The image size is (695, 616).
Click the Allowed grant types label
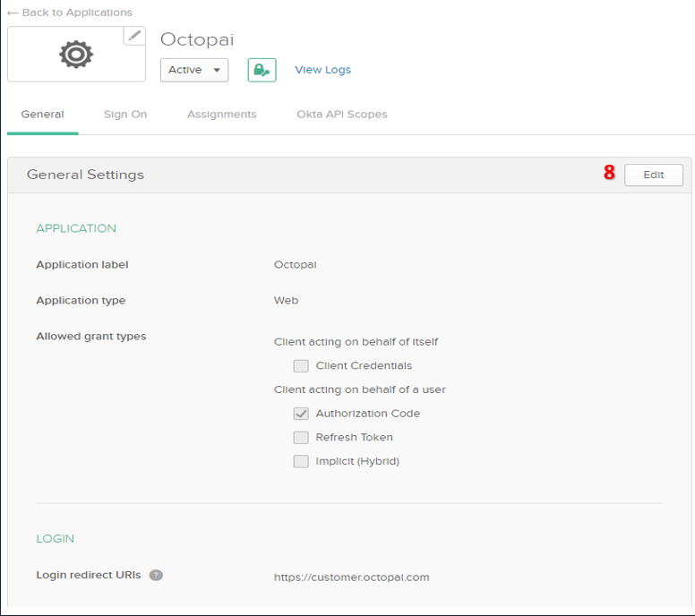pos(90,337)
